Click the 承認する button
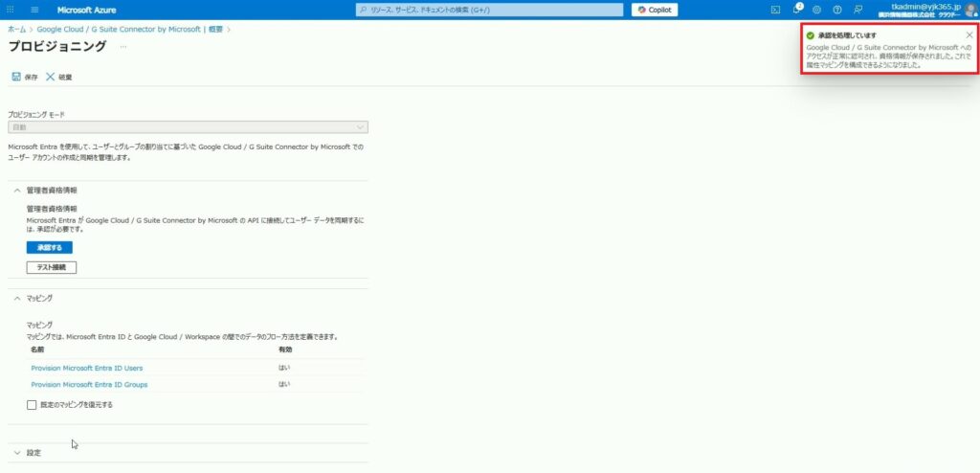Viewport: 980px width, 473px height. (x=49, y=247)
